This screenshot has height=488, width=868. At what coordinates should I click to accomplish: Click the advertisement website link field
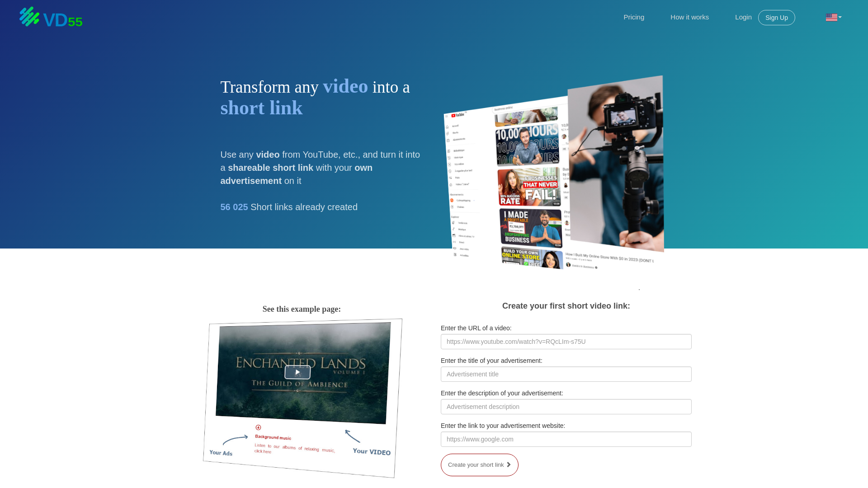(566, 439)
